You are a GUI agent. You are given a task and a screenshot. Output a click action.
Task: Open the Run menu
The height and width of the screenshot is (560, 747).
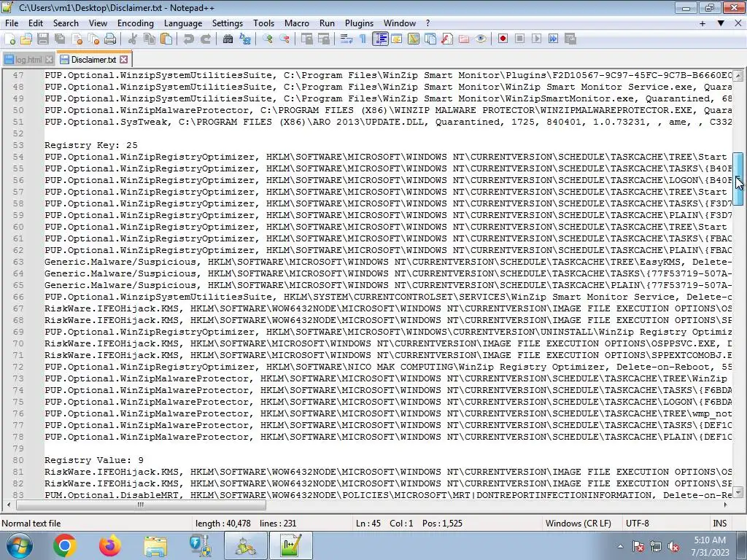click(x=327, y=23)
